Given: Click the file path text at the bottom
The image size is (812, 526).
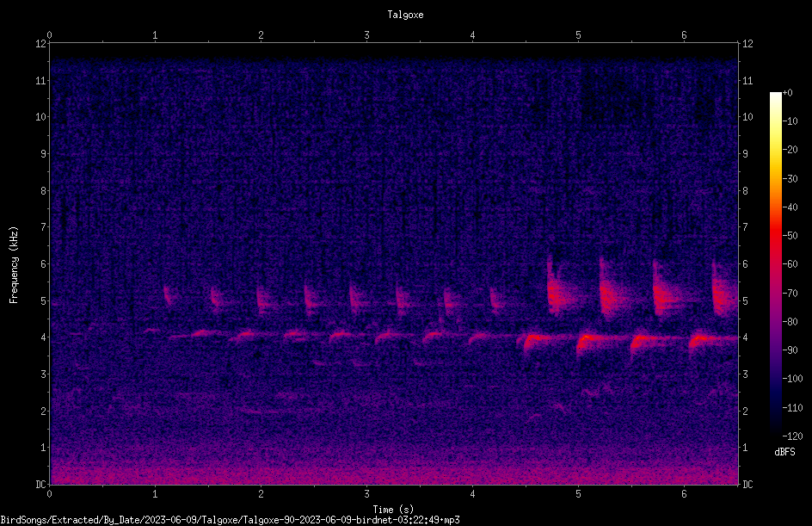Looking at the screenshot, I should tap(230, 520).
